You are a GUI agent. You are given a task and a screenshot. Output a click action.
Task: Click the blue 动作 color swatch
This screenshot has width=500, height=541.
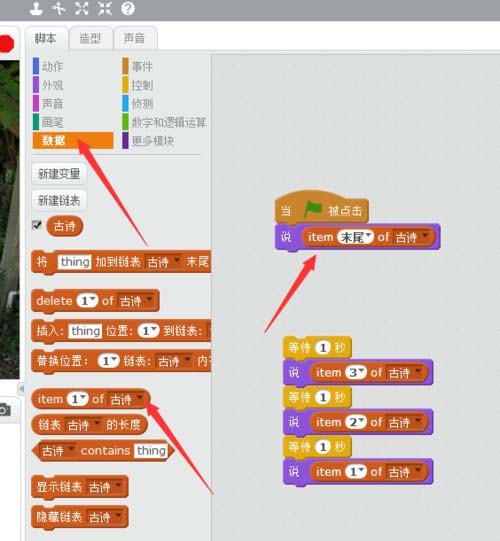(36, 66)
